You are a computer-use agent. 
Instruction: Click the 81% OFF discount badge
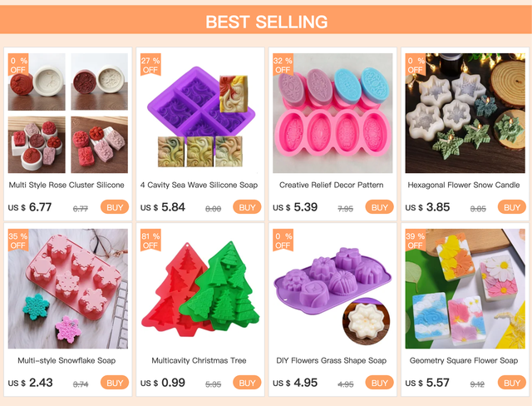tap(150, 240)
